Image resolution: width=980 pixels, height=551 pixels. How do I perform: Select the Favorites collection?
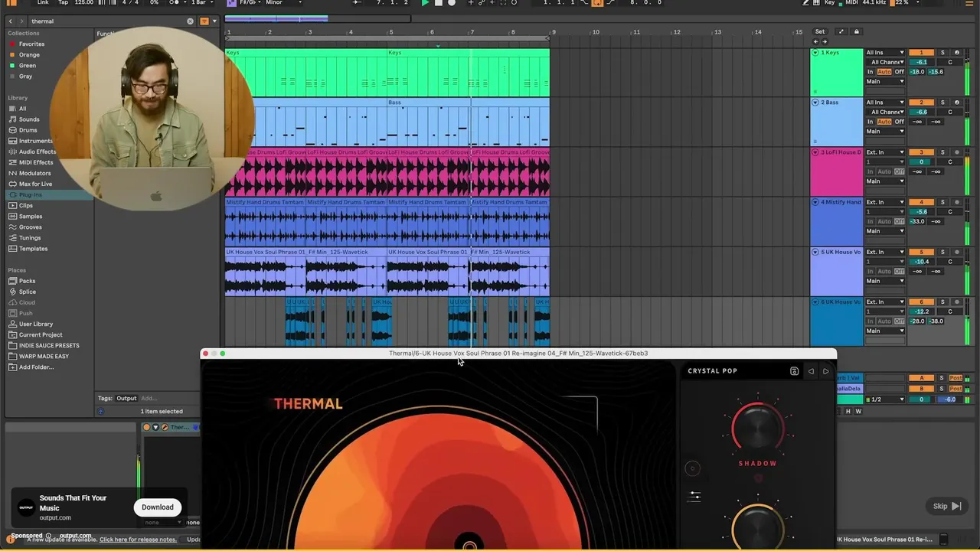(31, 44)
